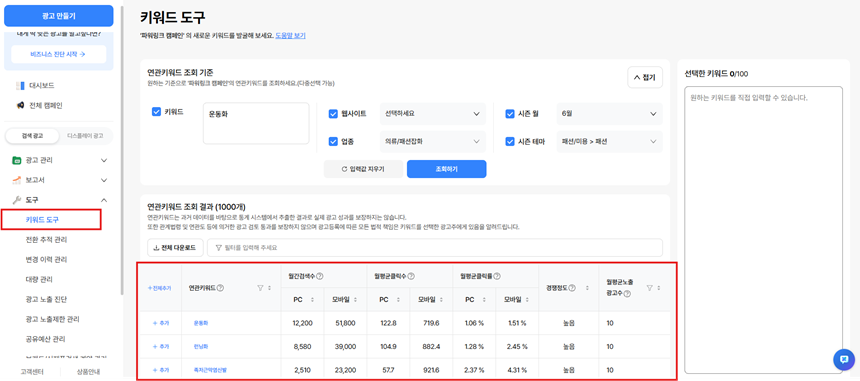Focus the 키워드 text area containing 운동화
Viewport: 860px width, 381px height.
tap(256, 123)
